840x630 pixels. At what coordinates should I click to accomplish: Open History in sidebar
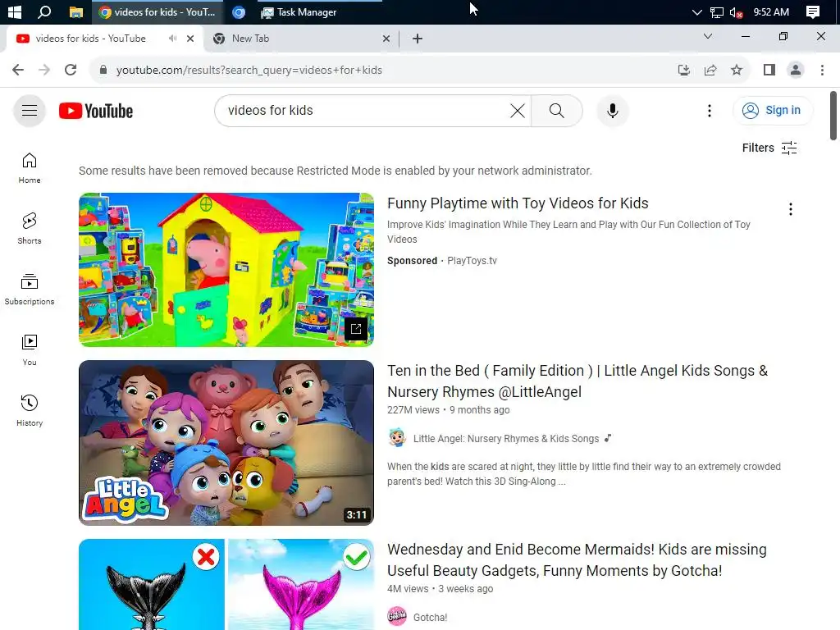pyautogui.click(x=30, y=410)
